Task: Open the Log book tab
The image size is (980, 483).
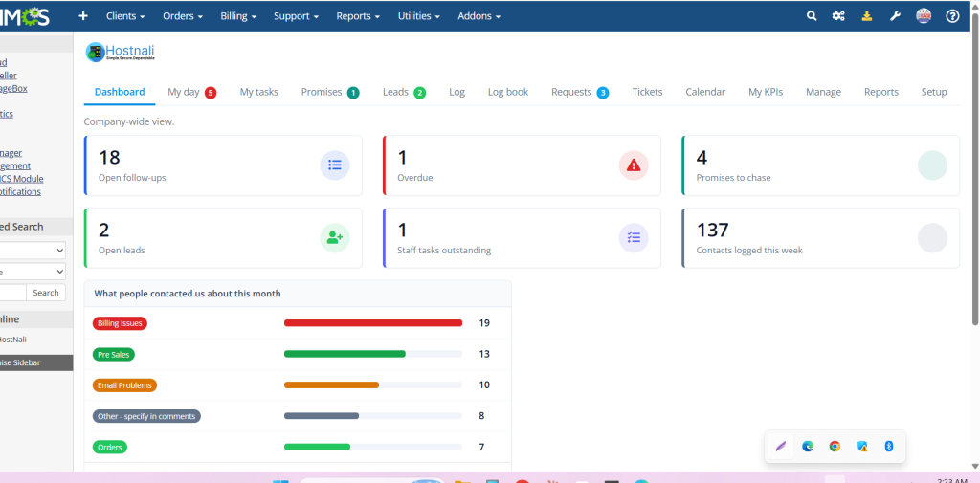Action: 508,92
